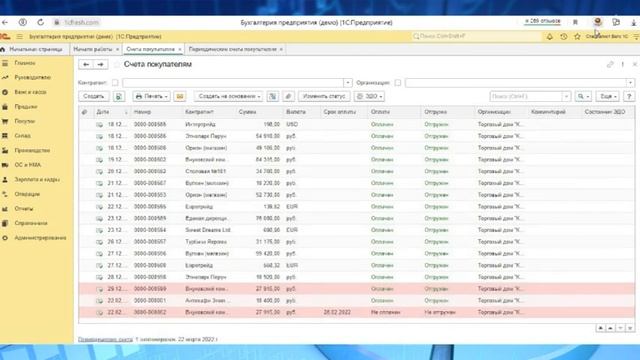
Task: Tick the Организация filter checkbox
Action: [x=398, y=83]
